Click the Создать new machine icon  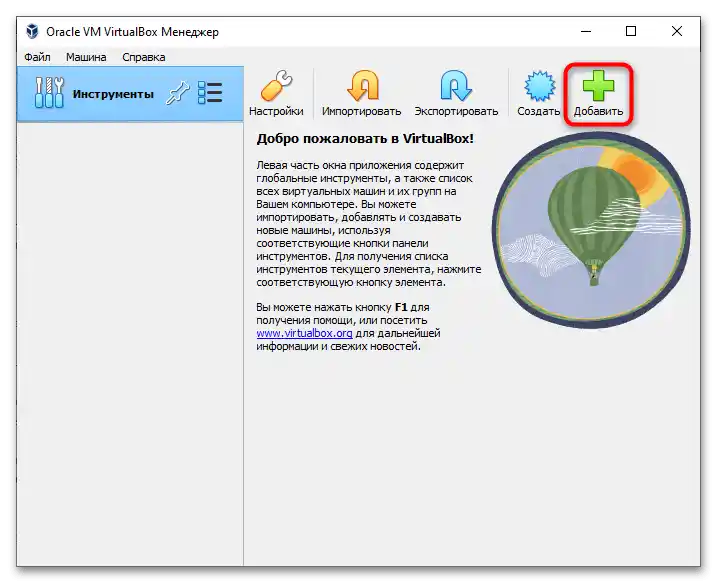coord(540,86)
